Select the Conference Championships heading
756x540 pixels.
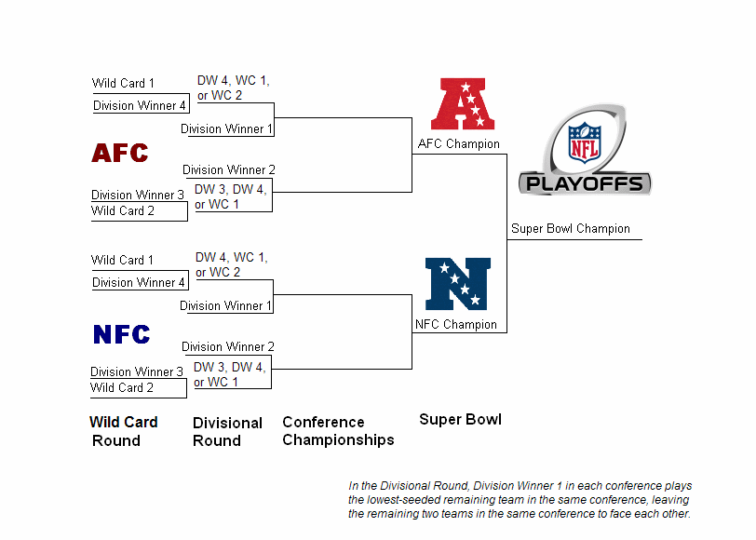[x=338, y=431]
